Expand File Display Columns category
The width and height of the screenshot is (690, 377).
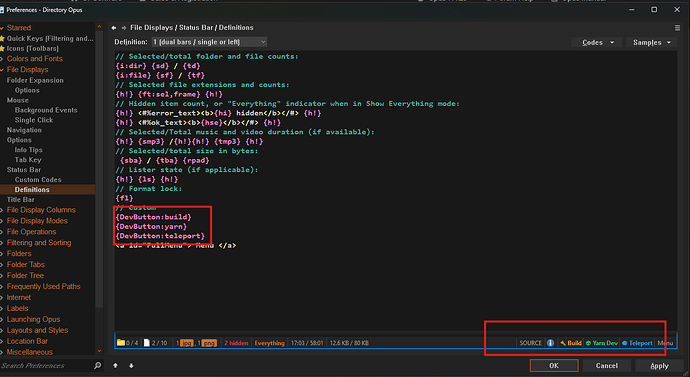coord(2,210)
